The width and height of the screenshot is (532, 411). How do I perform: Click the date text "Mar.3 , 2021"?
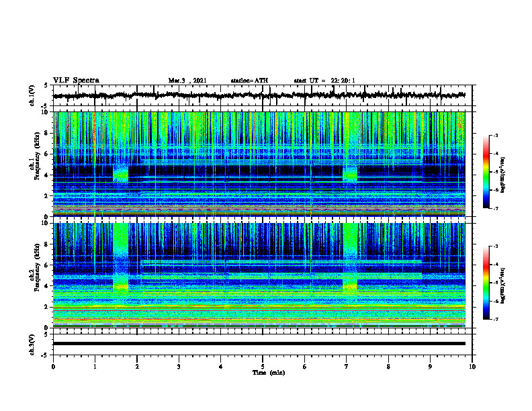point(187,81)
